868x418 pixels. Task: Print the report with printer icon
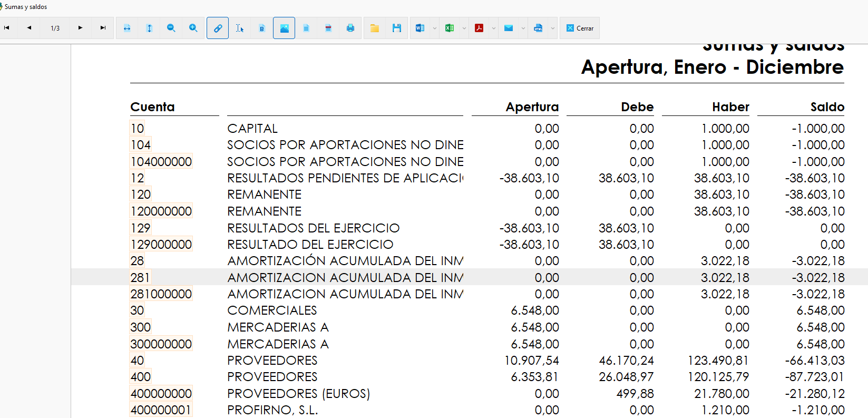tap(350, 28)
